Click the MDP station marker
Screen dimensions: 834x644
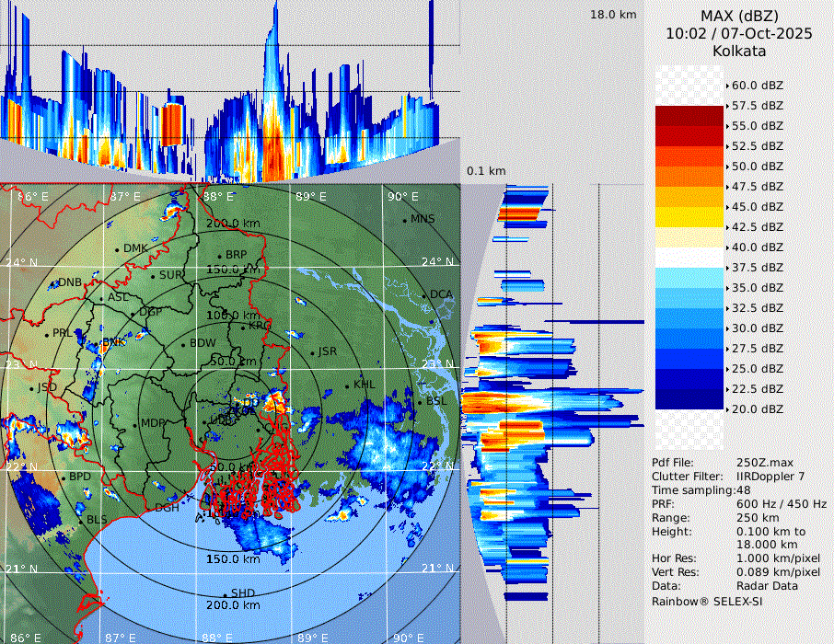(135, 424)
